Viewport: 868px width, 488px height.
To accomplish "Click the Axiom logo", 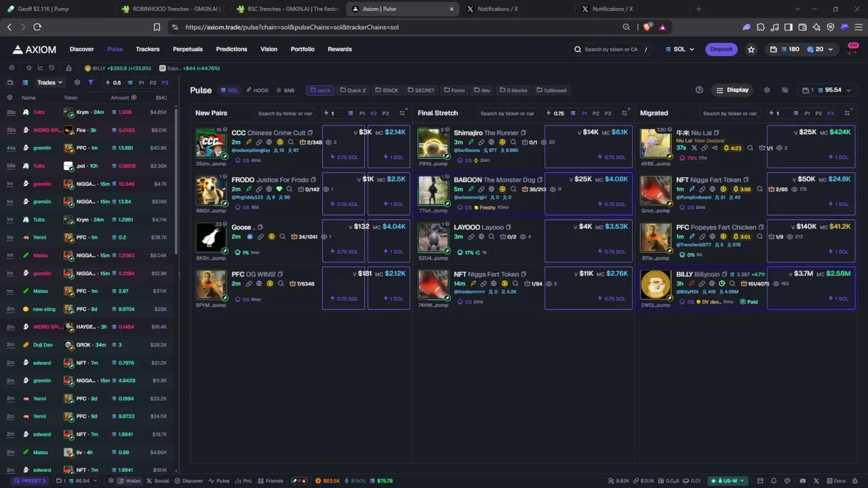I will 34,49.
